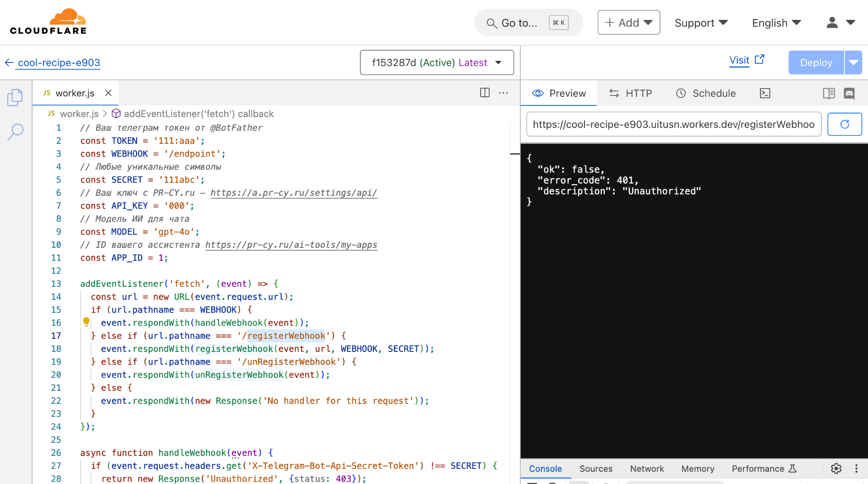Click the TOKEN constant on line 2

click(x=124, y=141)
